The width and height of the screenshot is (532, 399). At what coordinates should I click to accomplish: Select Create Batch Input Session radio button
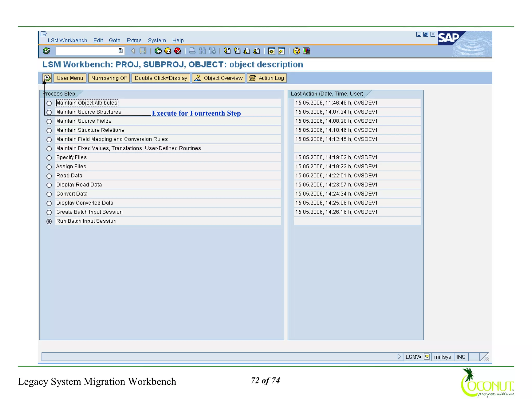(49, 212)
